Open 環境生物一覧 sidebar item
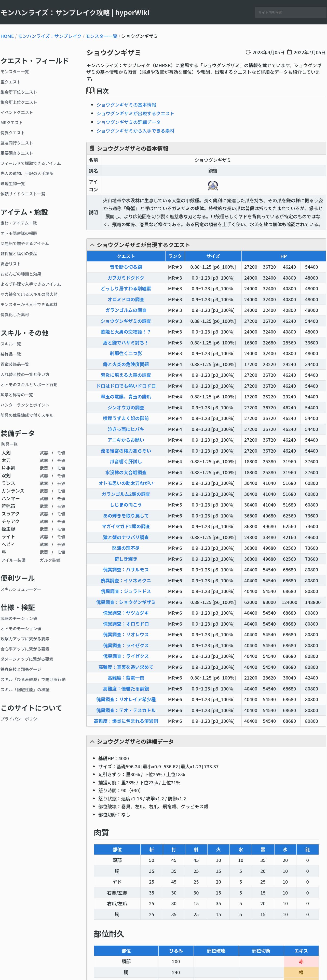327x980 pixels. pos(12,184)
